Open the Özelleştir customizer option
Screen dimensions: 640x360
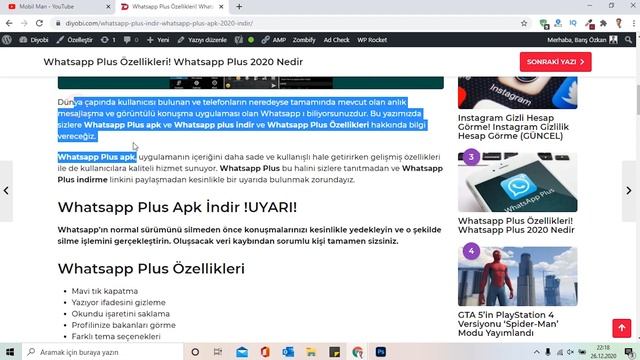[x=75, y=40]
